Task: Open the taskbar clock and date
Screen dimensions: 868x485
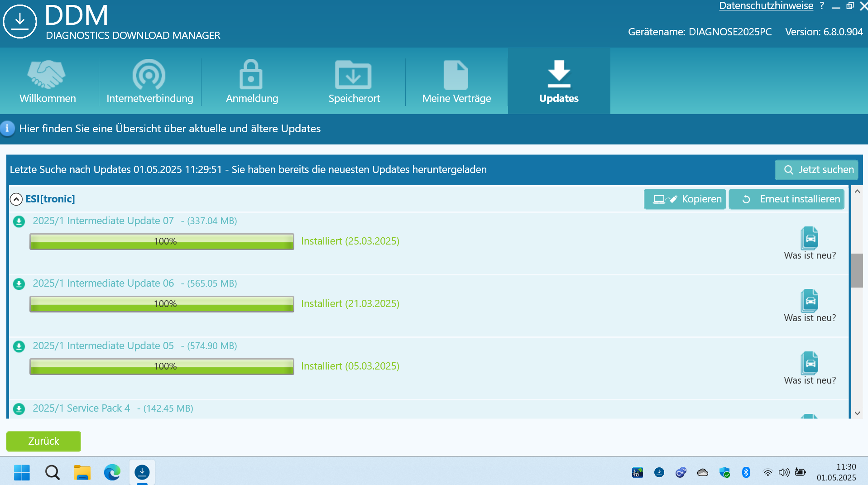Action: coord(836,472)
